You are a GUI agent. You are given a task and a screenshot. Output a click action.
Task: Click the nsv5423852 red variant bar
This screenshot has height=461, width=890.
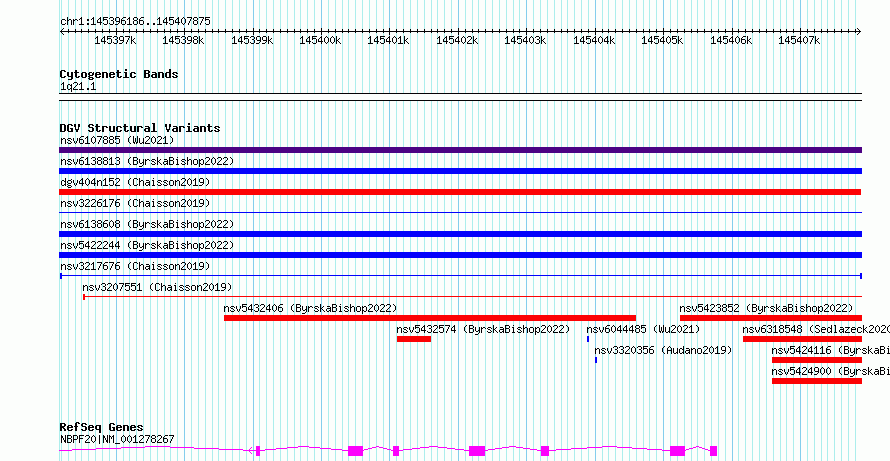pos(771,318)
